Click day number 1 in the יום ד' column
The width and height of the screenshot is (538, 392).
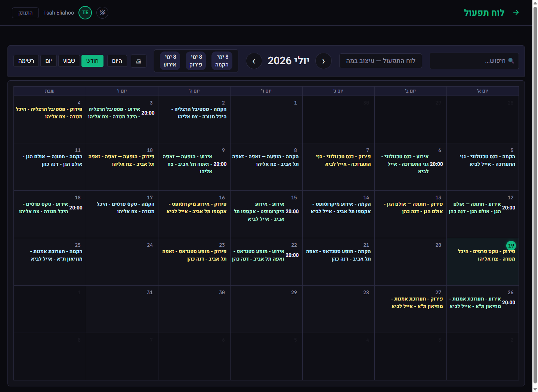(296, 103)
